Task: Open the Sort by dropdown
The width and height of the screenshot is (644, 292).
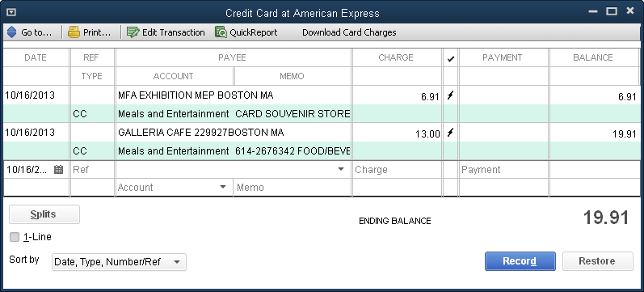Action: pyautogui.click(x=119, y=262)
